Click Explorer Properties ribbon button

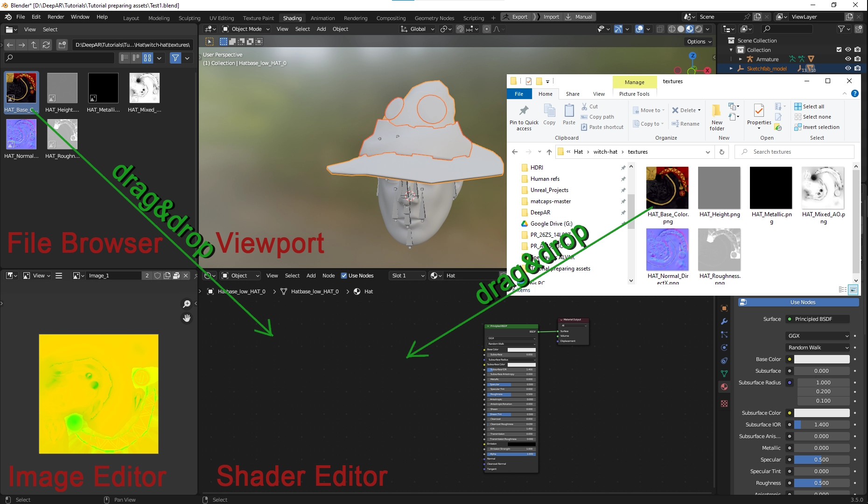tap(759, 117)
